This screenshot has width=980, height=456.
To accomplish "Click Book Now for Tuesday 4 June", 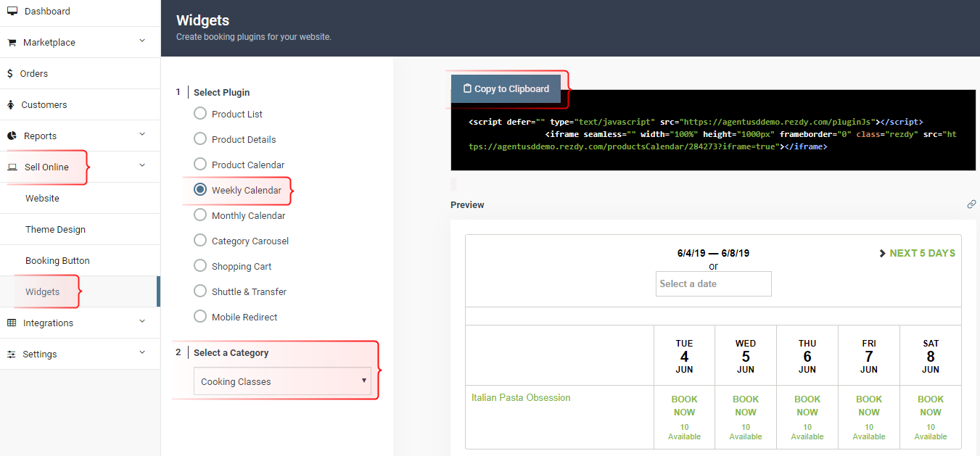I will [684, 405].
